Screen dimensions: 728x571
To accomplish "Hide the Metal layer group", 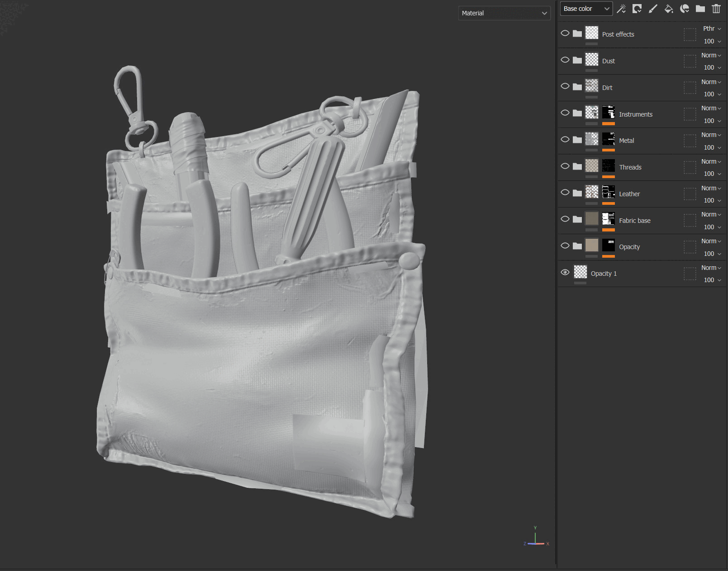I will (565, 139).
